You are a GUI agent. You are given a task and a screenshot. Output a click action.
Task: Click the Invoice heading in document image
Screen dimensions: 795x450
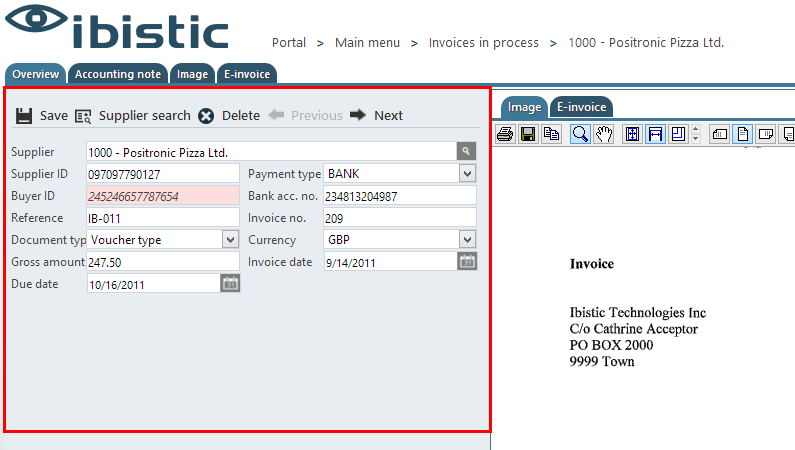592,264
